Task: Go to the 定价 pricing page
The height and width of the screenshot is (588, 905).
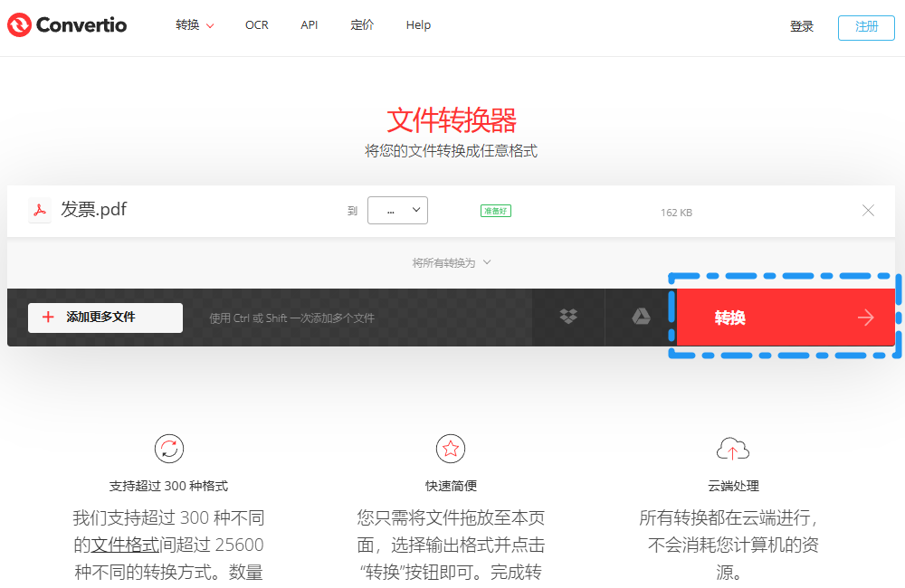Action: click(362, 24)
